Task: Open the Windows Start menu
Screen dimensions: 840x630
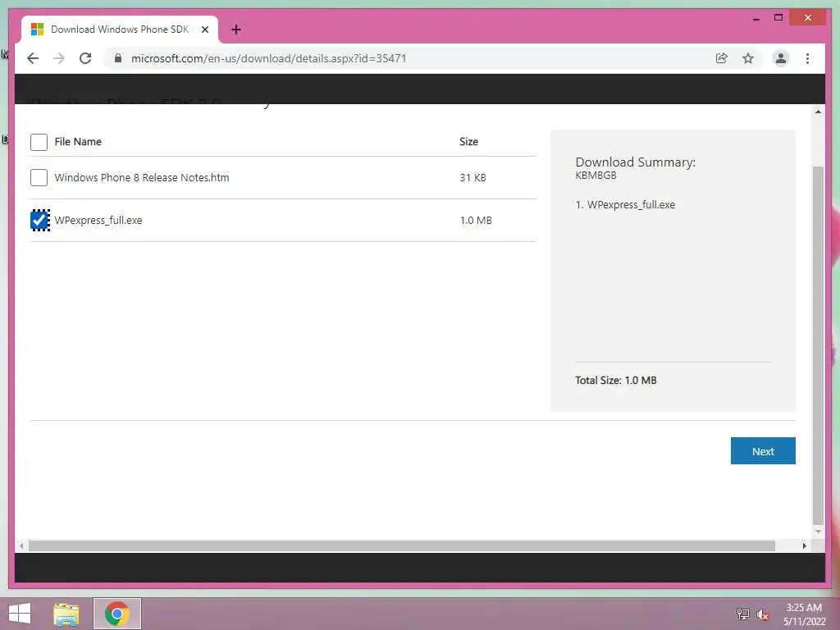Action: pyautogui.click(x=20, y=614)
